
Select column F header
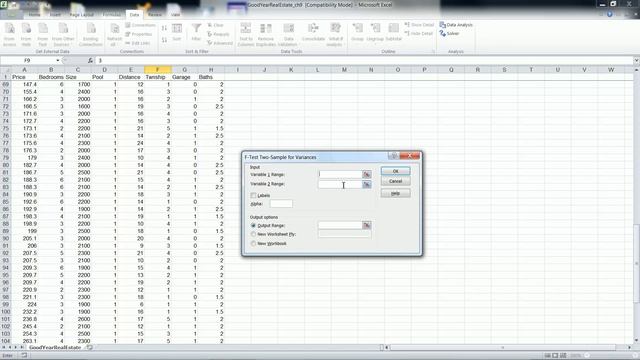(x=158, y=70)
